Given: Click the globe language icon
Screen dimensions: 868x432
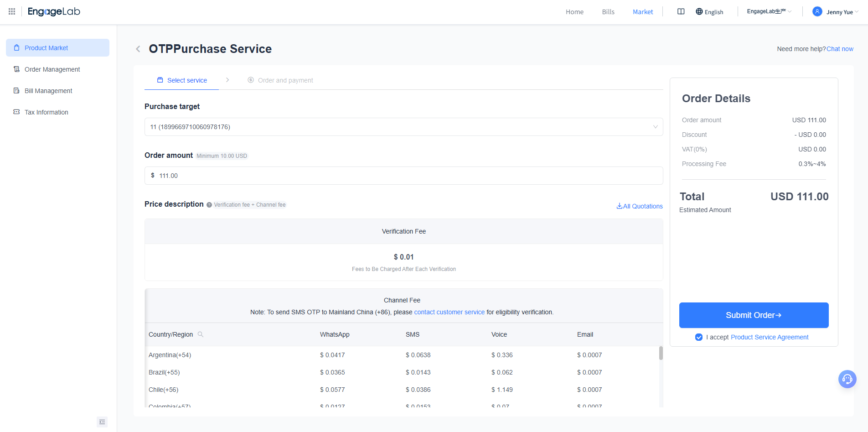Looking at the screenshot, I should pyautogui.click(x=699, y=12).
